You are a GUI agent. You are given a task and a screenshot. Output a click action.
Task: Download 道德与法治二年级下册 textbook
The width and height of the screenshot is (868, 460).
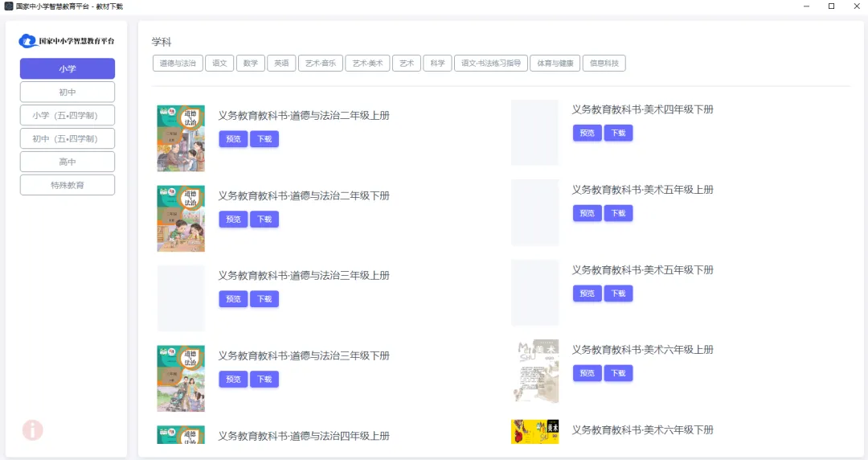264,220
